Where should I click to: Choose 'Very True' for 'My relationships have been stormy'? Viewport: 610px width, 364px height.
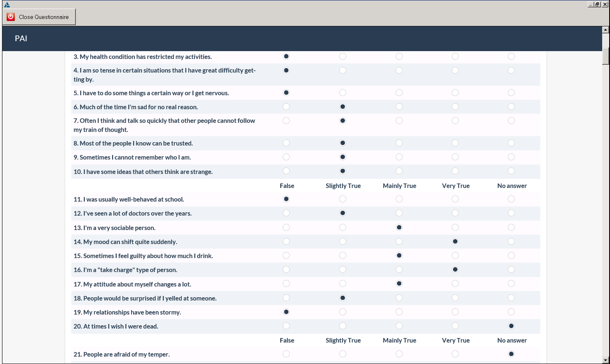pyautogui.click(x=455, y=312)
